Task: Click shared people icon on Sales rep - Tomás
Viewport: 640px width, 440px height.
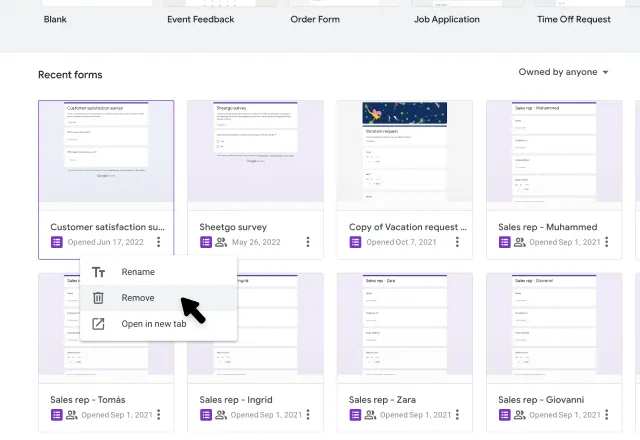Action: point(71,415)
